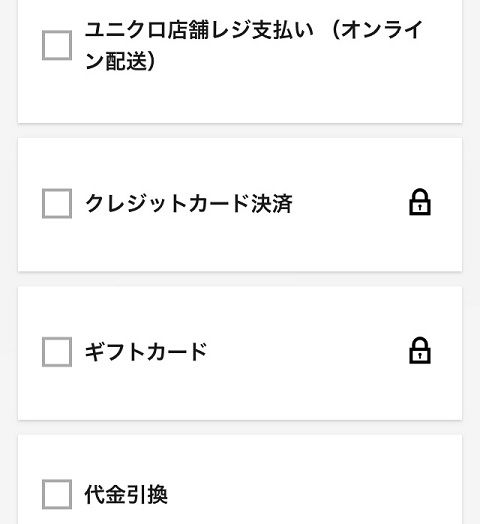Click blank area between ギフトカード and its padlock
Image resolution: width=480 pixels, height=524 pixels.
[308, 352]
